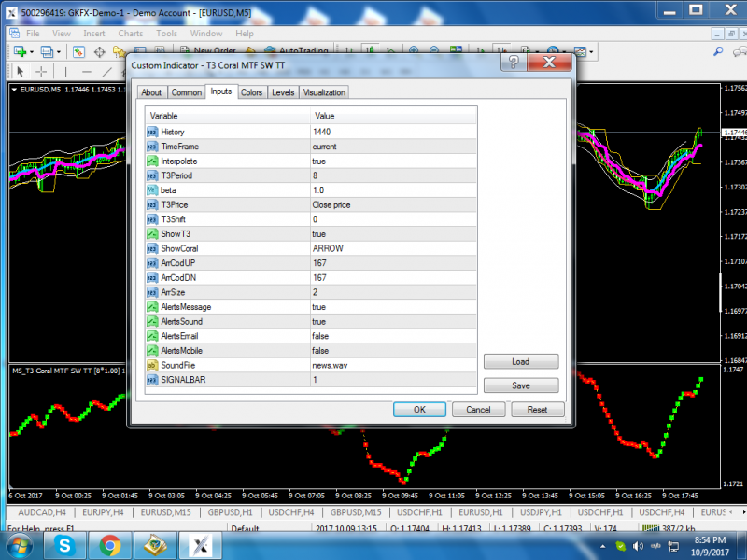Expand the Profiles dropdown arrow
The width and height of the screenshot is (747, 560).
click(x=59, y=51)
